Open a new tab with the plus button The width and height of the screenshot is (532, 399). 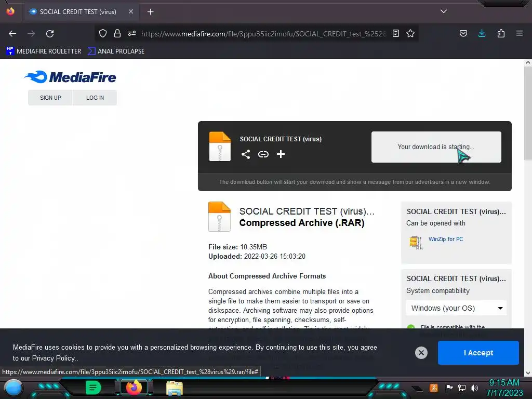[150, 12]
